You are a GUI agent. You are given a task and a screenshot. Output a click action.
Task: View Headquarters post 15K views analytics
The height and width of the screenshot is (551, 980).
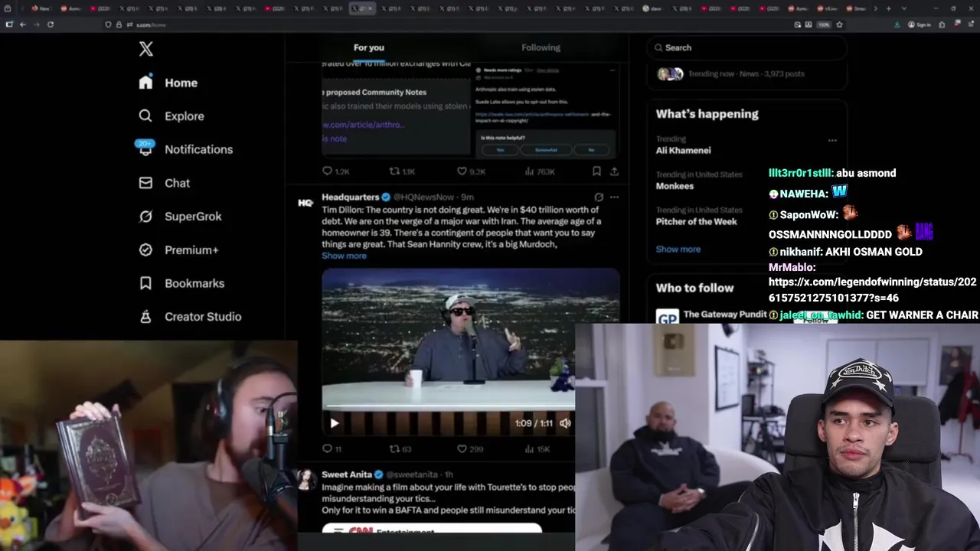coord(537,449)
